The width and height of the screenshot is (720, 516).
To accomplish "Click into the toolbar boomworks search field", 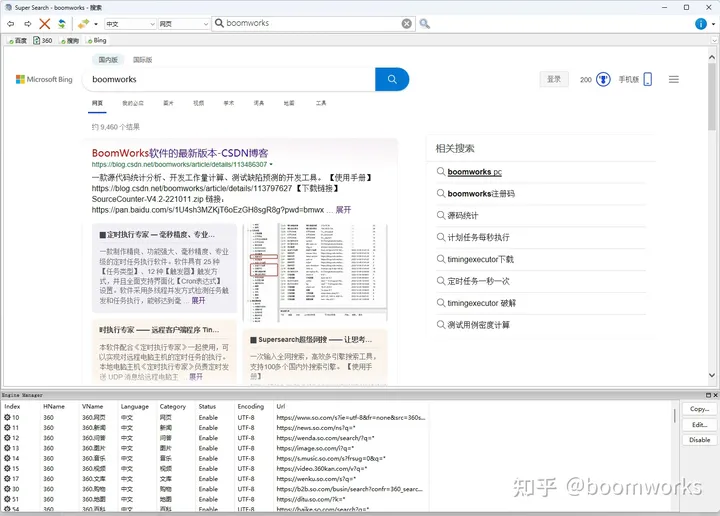I will coord(312,23).
